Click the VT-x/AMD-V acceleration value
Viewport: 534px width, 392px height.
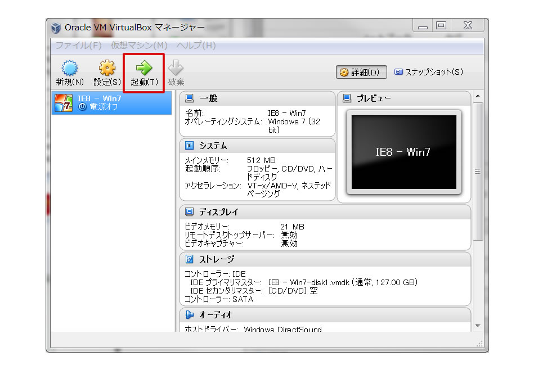click(x=289, y=190)
